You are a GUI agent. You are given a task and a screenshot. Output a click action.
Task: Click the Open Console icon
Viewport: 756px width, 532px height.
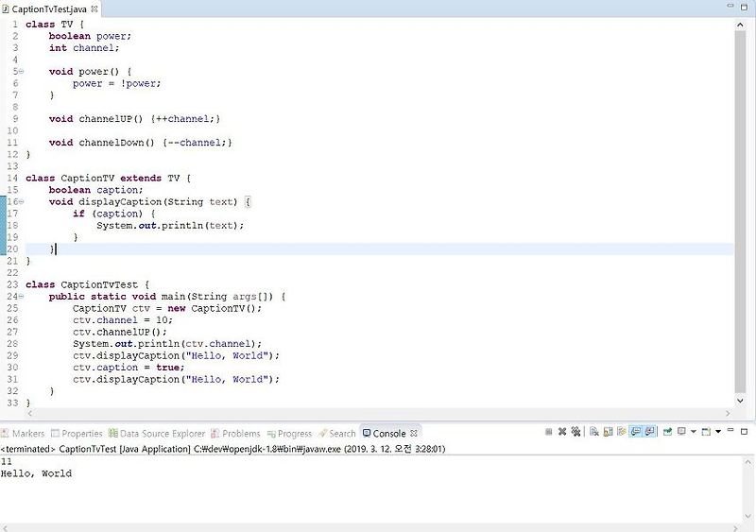tap(706, 432)
